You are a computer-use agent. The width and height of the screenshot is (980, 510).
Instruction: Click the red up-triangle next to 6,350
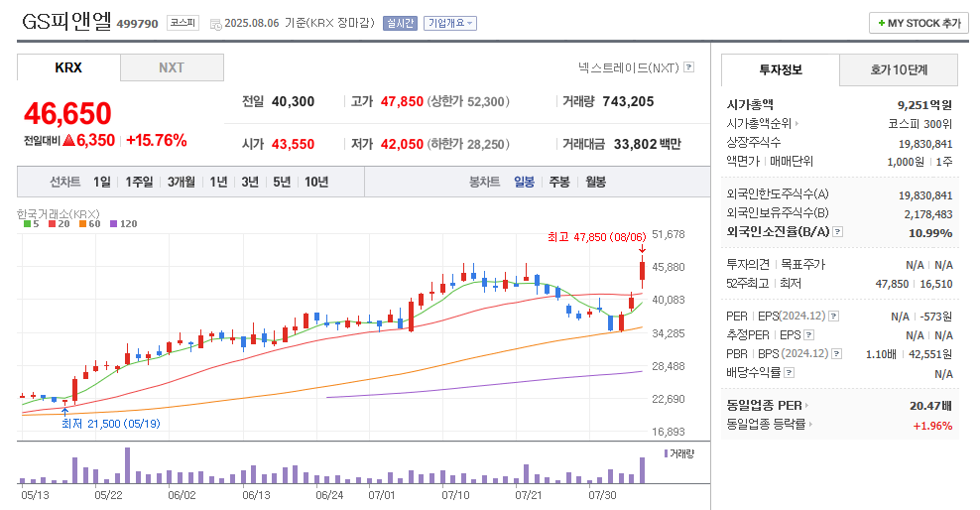click(68, 140)
